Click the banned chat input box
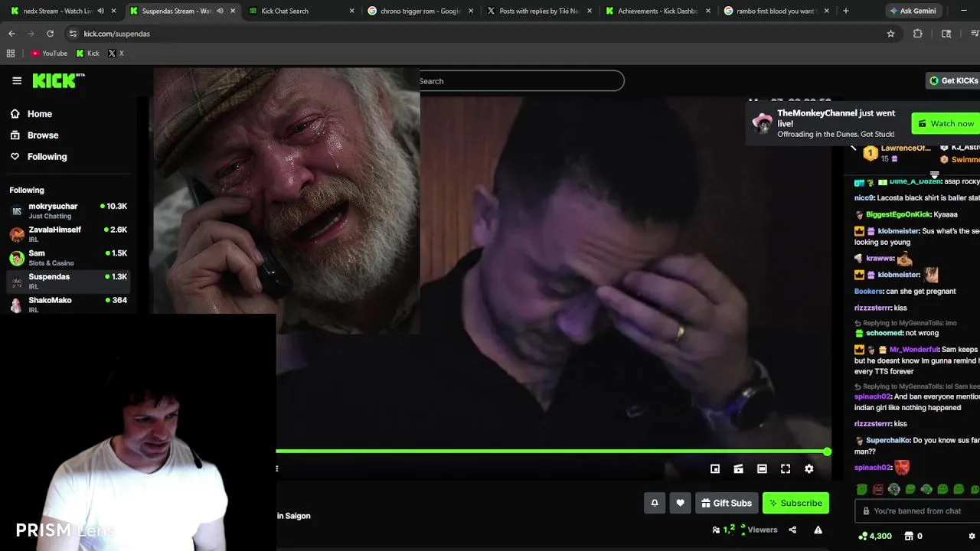The height and width of the screenshot is (551, 980). tap(917, 510)
